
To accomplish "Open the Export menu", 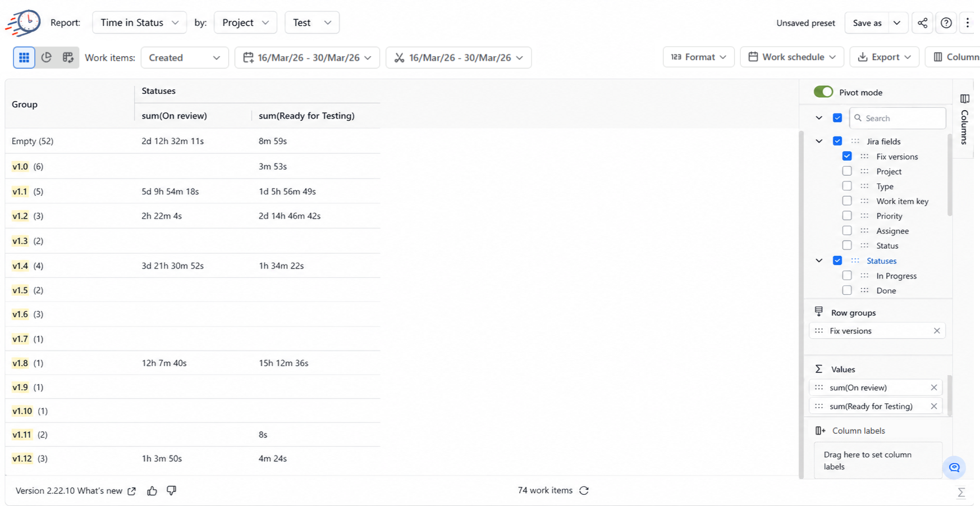I will click(885, 57).
